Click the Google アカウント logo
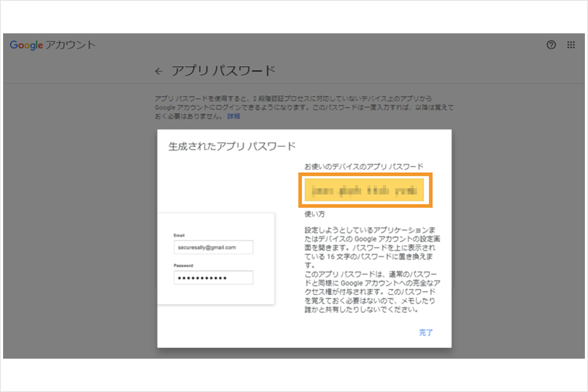 click(x=52, y=45)
